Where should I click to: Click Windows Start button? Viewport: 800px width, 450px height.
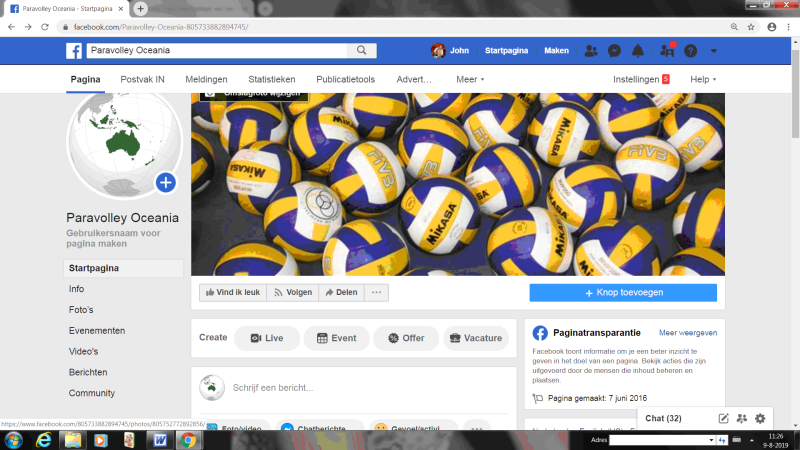[x=13, y=440]
